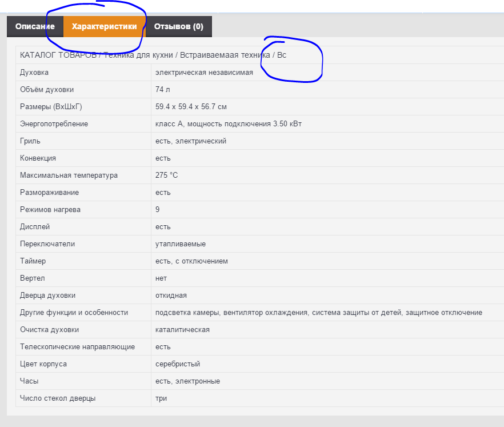Select the value 'три'

pyautogui.click(x=161, y=398)
